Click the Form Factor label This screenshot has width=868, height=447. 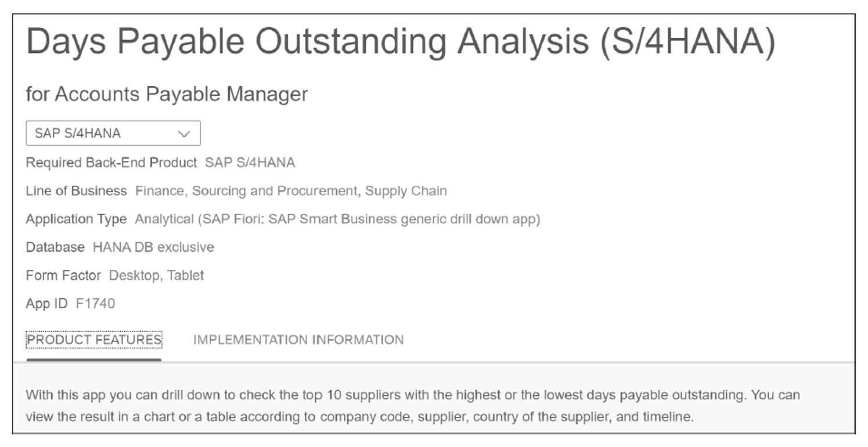(x=63, y=275)
